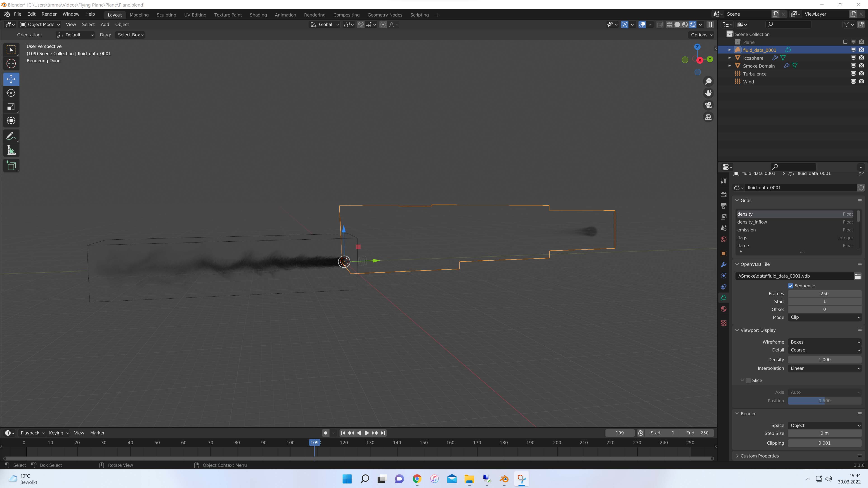Viewport: 868px width, 488px height.
Task: Toggle camera view icon
Action: [708, 105]
